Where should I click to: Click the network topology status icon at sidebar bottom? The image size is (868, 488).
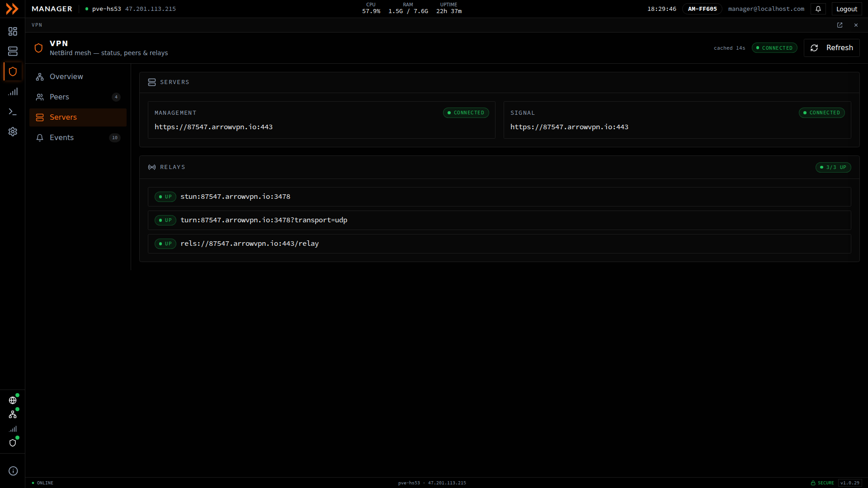click(x=13, y=414)
